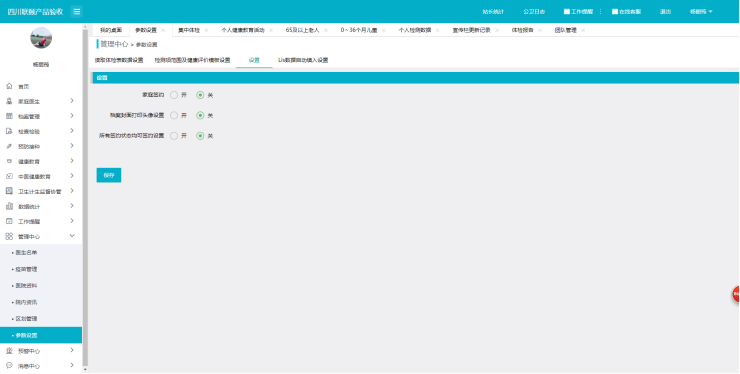Click the sidebar scrollbar down arrow
740x374 pixels.
85,370
